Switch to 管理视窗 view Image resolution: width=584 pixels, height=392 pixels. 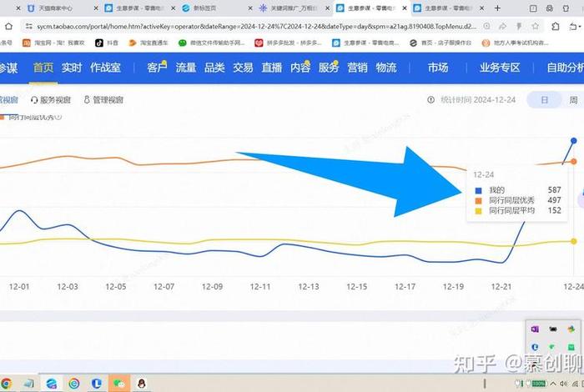coord(103,100)
